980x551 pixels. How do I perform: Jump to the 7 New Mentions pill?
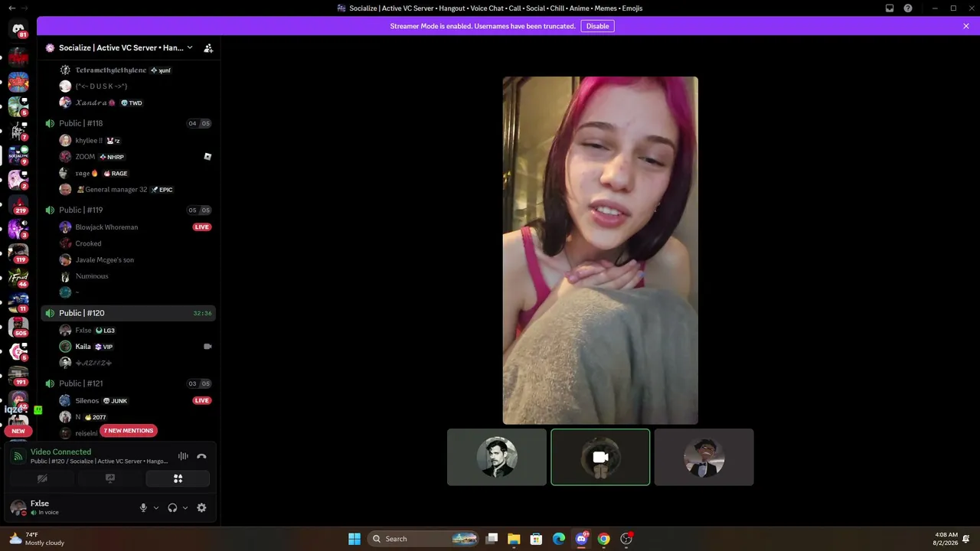pyautogui.click(x=129, y=431)
